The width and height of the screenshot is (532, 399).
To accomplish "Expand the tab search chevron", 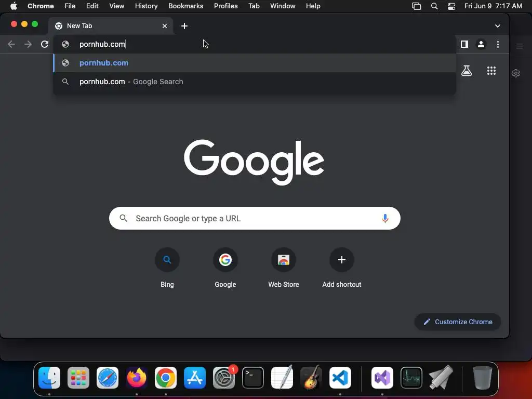I will (x=497, y=26).
